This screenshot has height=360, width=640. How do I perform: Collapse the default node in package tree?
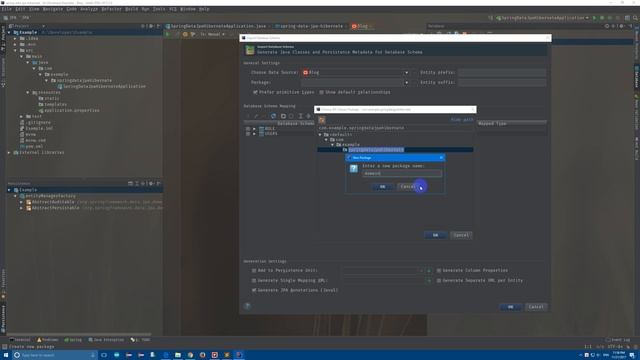click(x=320, y=135)
